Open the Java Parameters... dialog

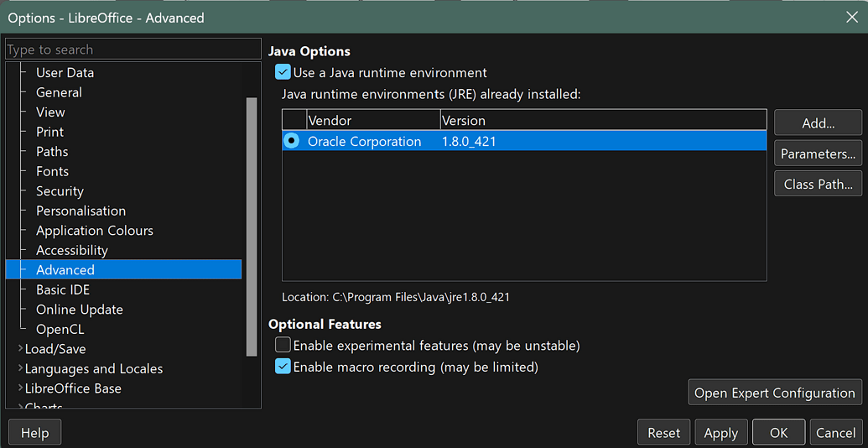(x=819, y=154)
